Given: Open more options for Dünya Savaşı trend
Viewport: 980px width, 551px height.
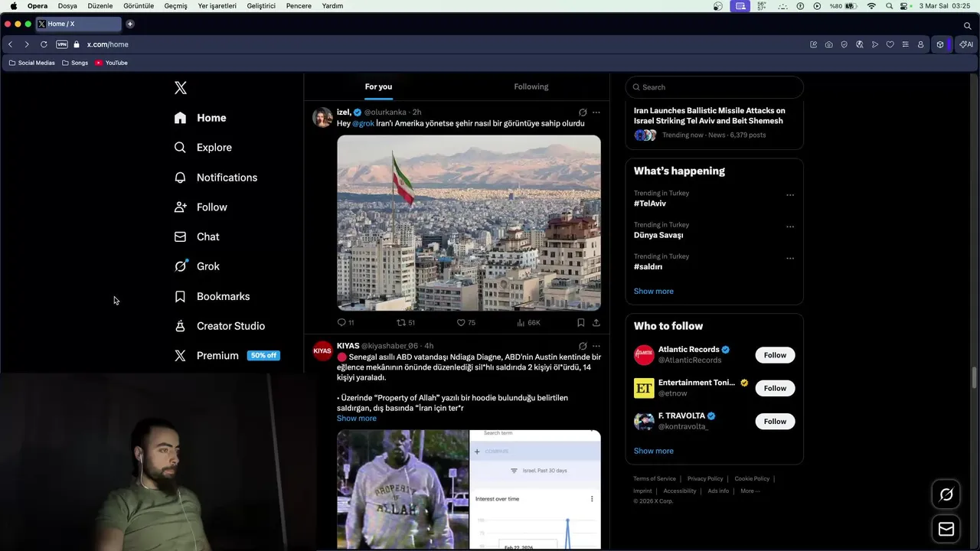Looking at the screenshot, I should pyautogui.click(x=790, y=227).
